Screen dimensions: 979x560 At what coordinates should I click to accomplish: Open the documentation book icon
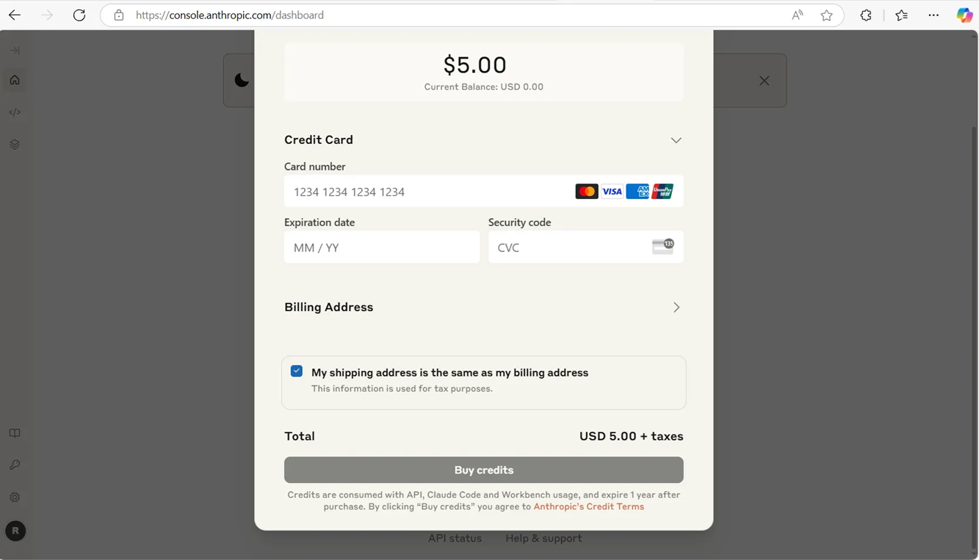(x=15, y=433)
